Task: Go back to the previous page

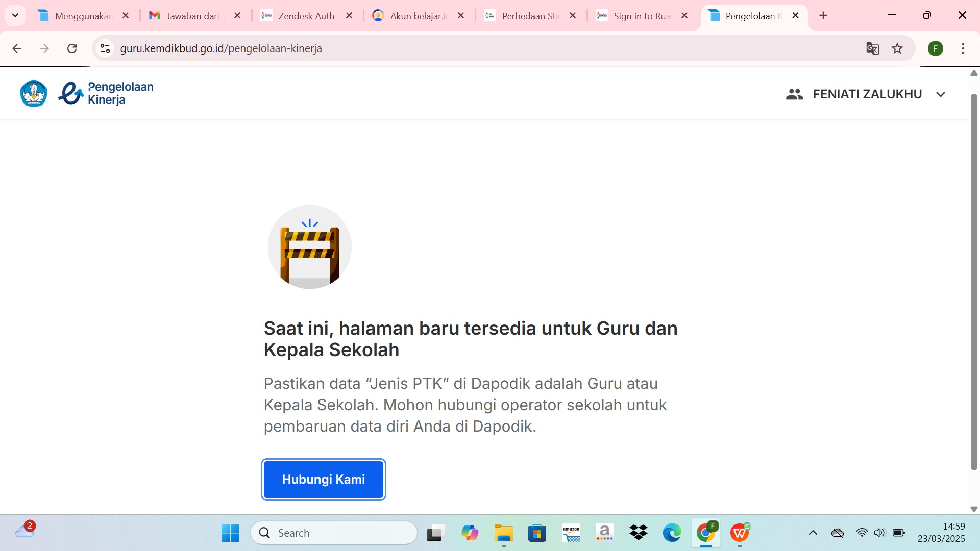Action: 17,48
